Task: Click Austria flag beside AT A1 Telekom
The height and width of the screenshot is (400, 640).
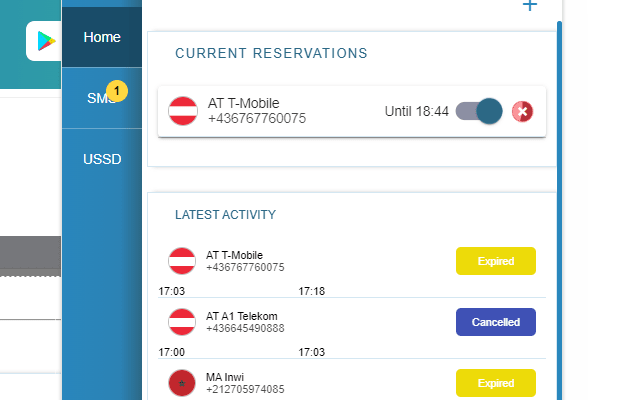Action: click(x=182, y=322)
